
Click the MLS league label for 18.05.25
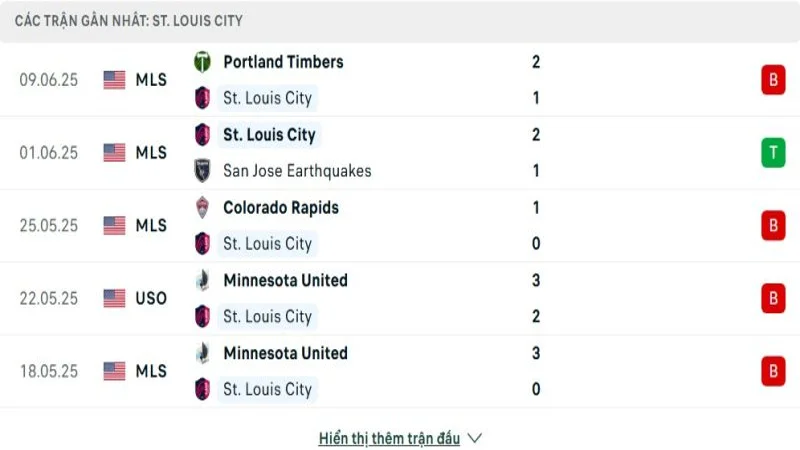(x=151, y=371)
